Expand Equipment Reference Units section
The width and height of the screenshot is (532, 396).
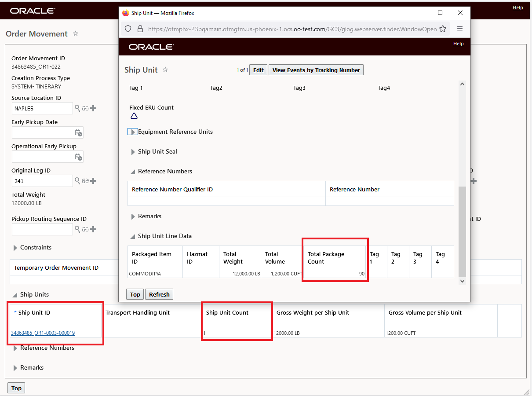pyautogui.click(x=132, y=132)
